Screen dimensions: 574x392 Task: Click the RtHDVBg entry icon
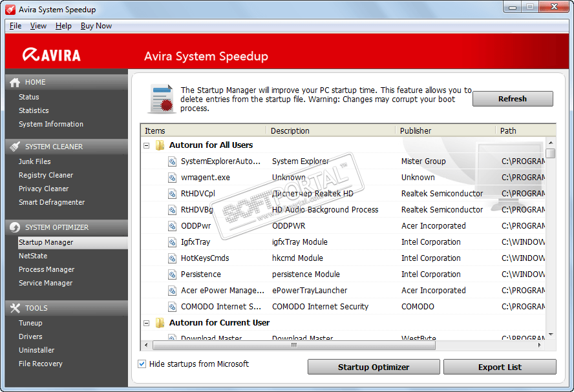[173, 210]
